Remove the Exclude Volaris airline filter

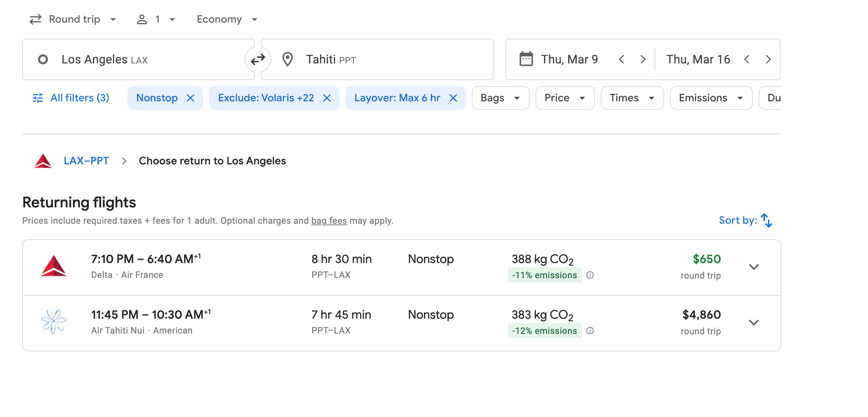point(327,98)
